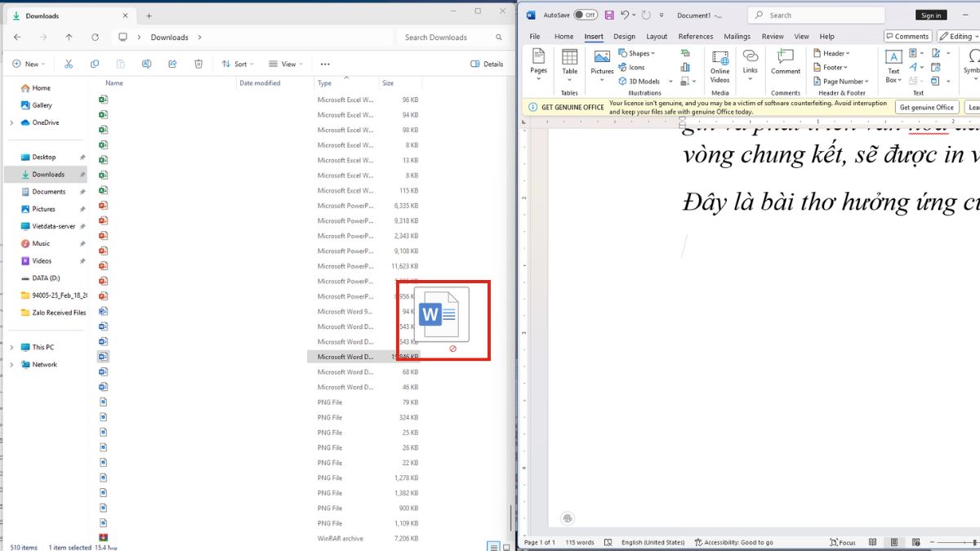Open the Icons gallery
The height and width of the screenshot is (551, 980).
(635, 67)
